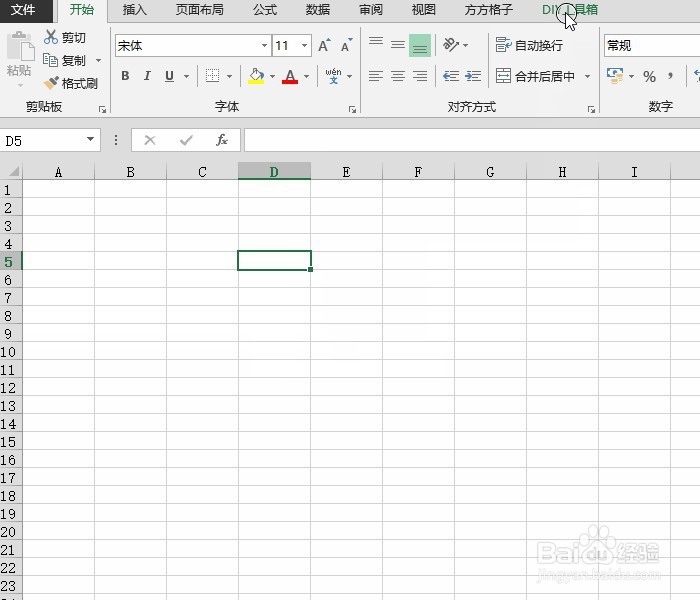Select column D header
Screen dimensions: 700x600
275,171
